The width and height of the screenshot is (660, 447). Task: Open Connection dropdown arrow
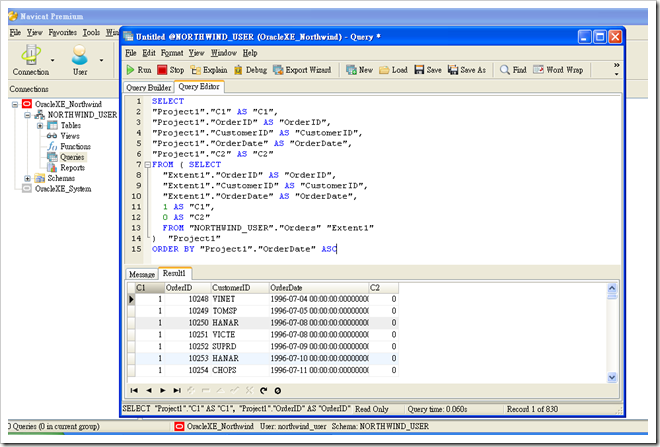[53, 61]
